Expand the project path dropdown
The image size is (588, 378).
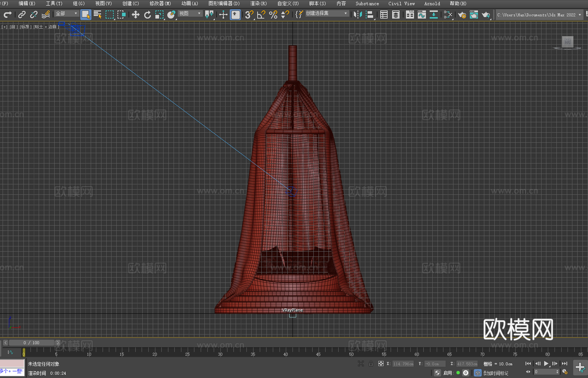coord(579,15)
